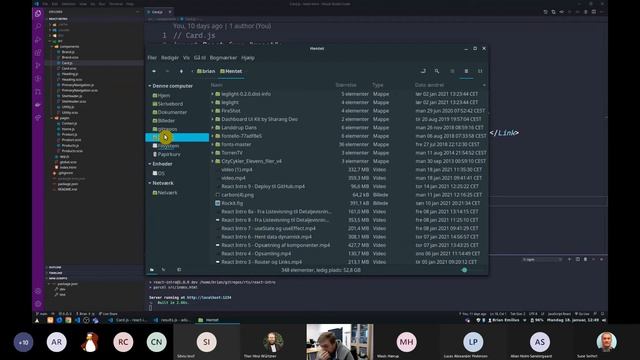The height and width of the screenshot is (360, 640).
Task: Expand the Dashboard UI Kit folder row
Action: point(213,119)
